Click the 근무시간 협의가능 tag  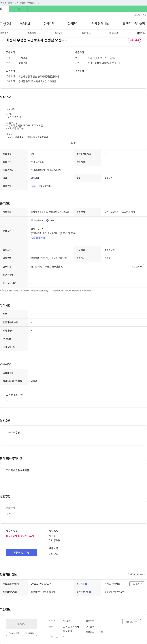point(39,238)
